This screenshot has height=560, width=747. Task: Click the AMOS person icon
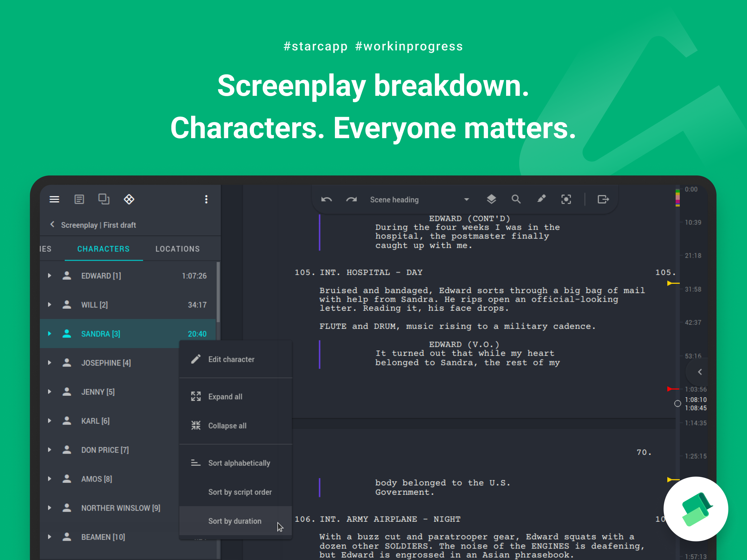(67, 479)
